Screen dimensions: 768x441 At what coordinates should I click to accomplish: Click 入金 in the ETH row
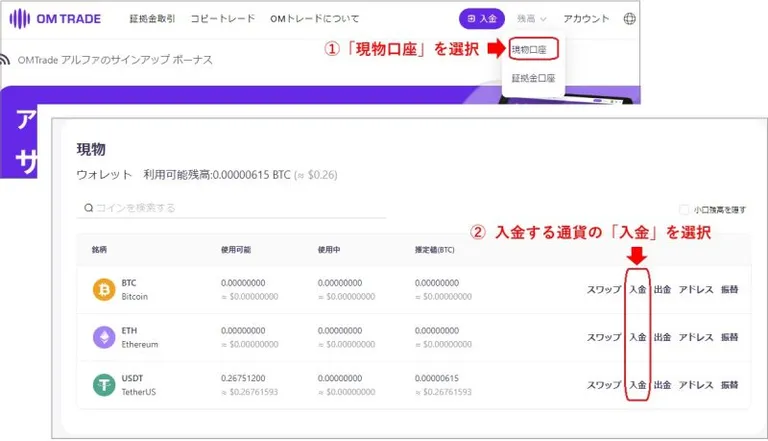[x=638, y=337]
